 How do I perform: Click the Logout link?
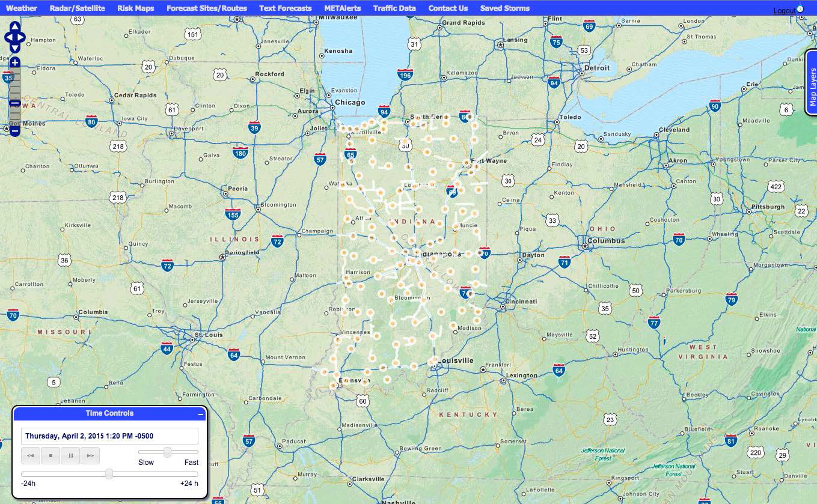pyautogui.click(x=784, y=11)
